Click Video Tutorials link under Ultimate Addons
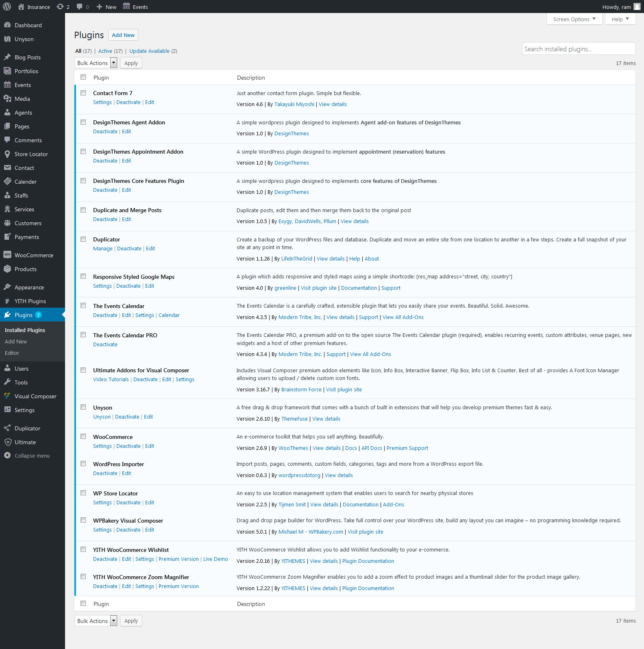Image resolution: width=644 pixels, height=649 pixels. tap(111, 380)
